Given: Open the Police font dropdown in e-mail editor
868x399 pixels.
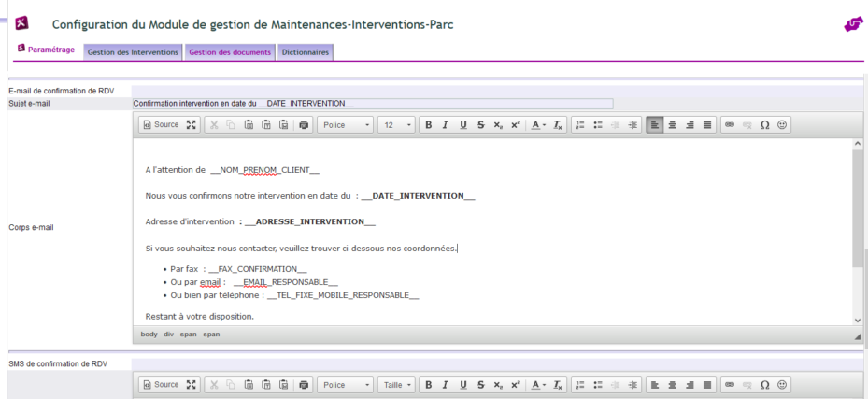Looking at the screenshot, I should pos(346,125).
